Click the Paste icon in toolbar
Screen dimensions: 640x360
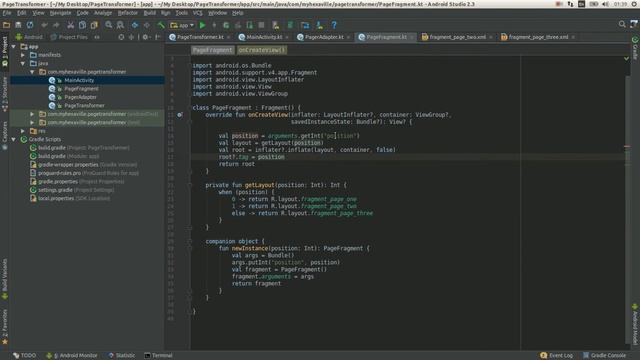pyautogui.click(x=94, y=25)
